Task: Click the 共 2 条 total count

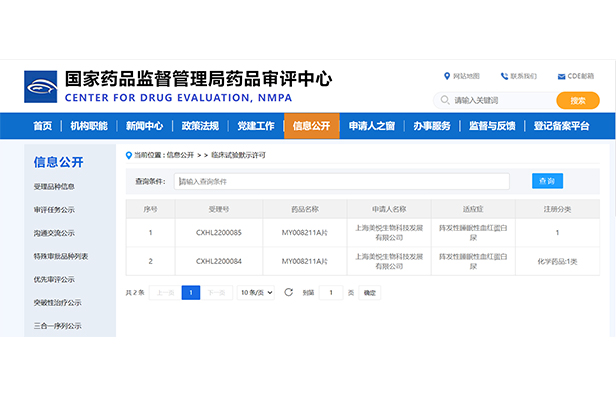Action: click(135, 293)
